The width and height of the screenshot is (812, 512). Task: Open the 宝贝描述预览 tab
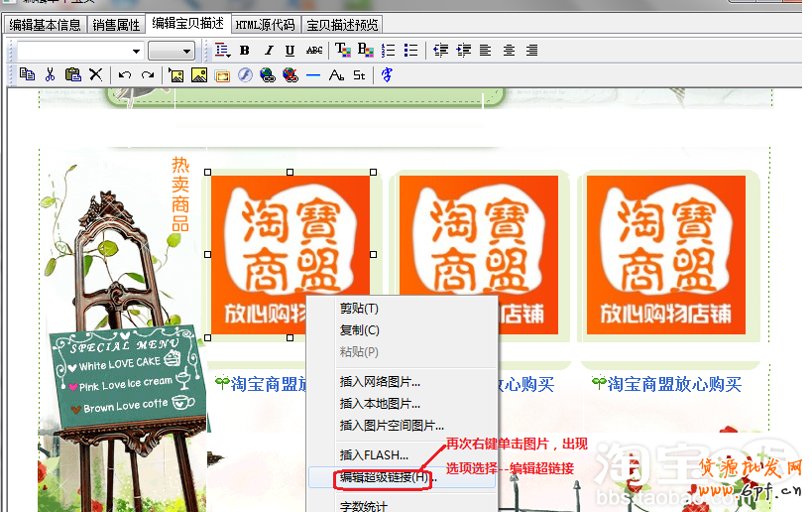[x=342, y=25]
